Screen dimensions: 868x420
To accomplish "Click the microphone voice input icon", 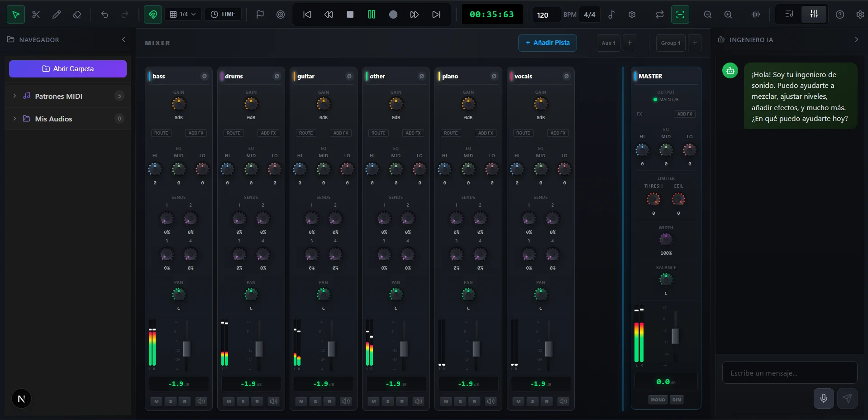I will pyautogui.click(x=824, y=398).
